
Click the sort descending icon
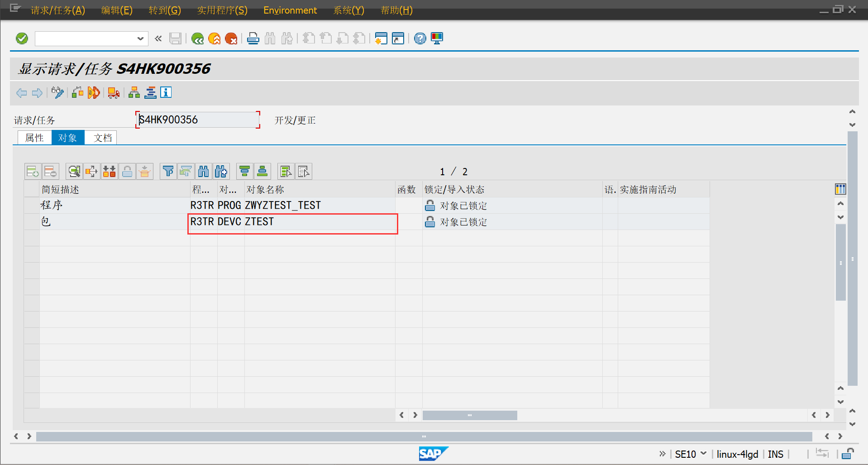pyautogui.click(x=262, y=172)
